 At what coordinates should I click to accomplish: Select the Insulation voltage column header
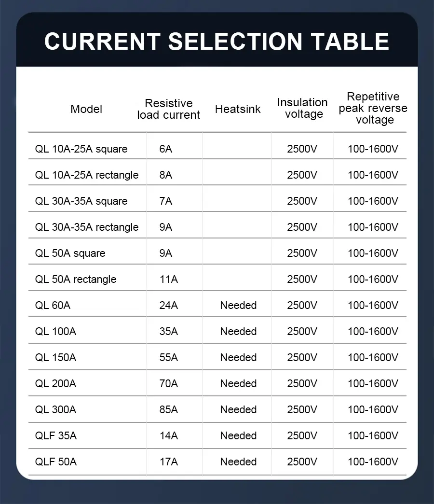(302, 108)
